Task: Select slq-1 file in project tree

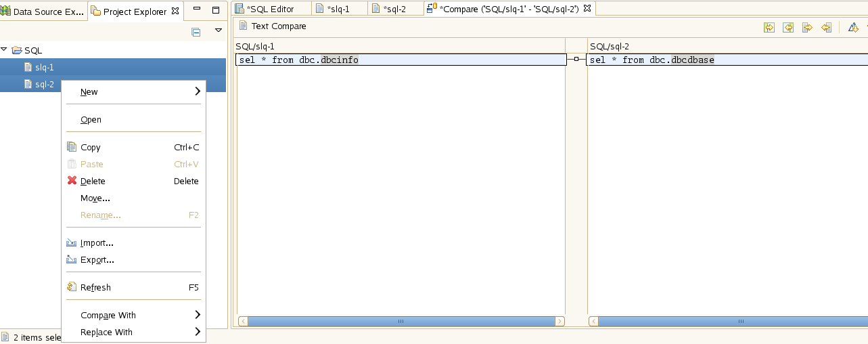Action: (44, 67)
